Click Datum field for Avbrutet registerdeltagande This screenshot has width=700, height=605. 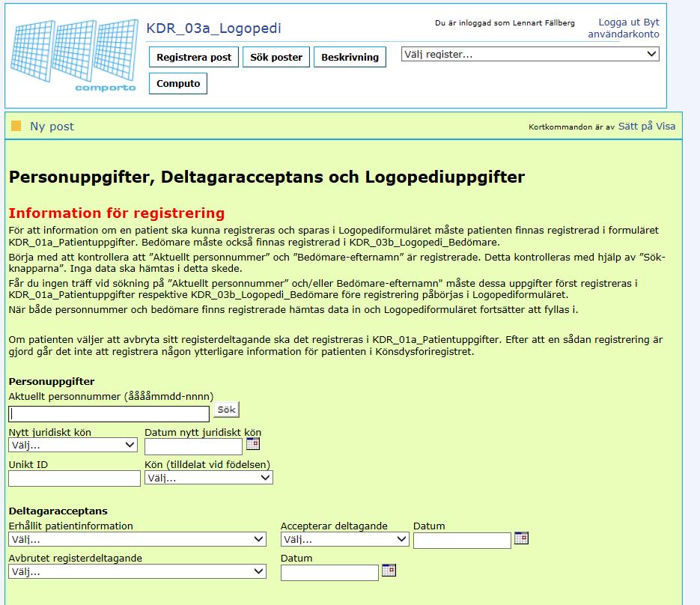329,572
